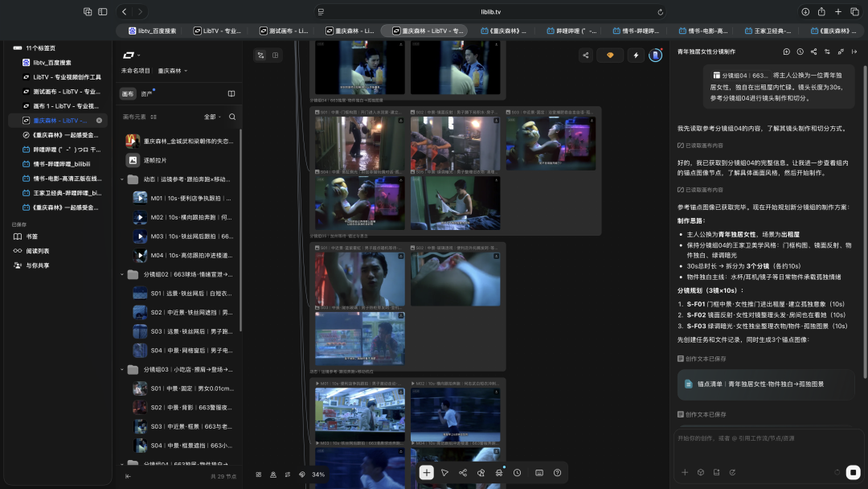The image size is (868, 489).
Task: Select S02｜中近景·铁丝网遮挡 item
Action: pyautogui.click(x=182, y=312)
